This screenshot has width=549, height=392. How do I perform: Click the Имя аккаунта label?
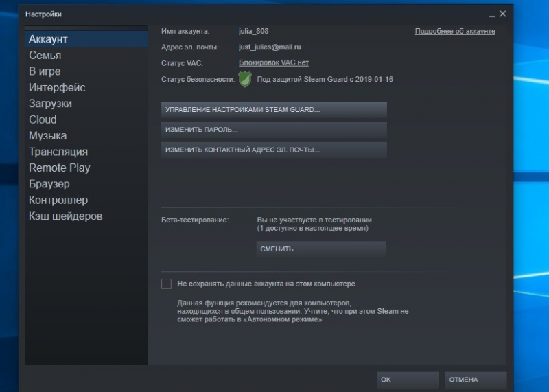(185, 31)
